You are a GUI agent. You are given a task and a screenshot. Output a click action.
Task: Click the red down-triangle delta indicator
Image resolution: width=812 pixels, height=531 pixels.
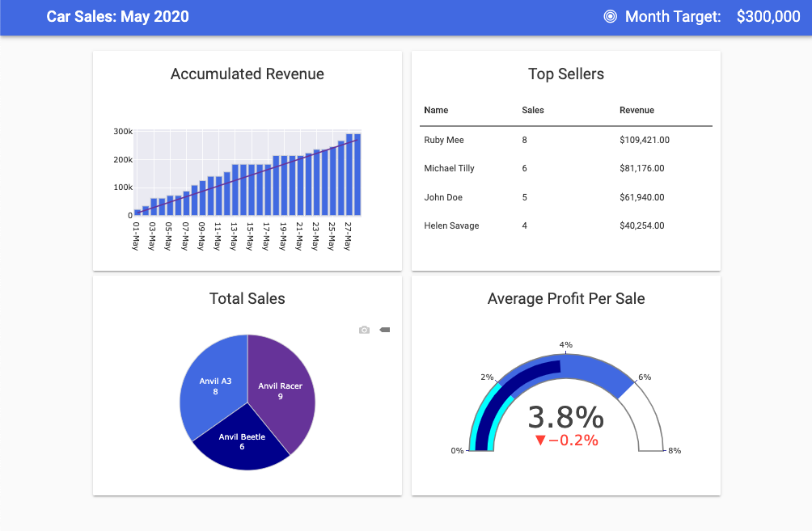[540, 440]
